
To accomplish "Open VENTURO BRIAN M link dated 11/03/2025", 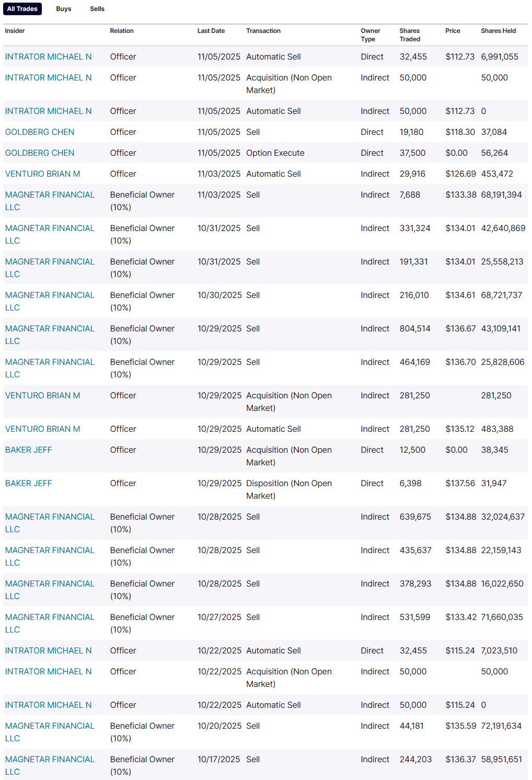I will [43, 174].
